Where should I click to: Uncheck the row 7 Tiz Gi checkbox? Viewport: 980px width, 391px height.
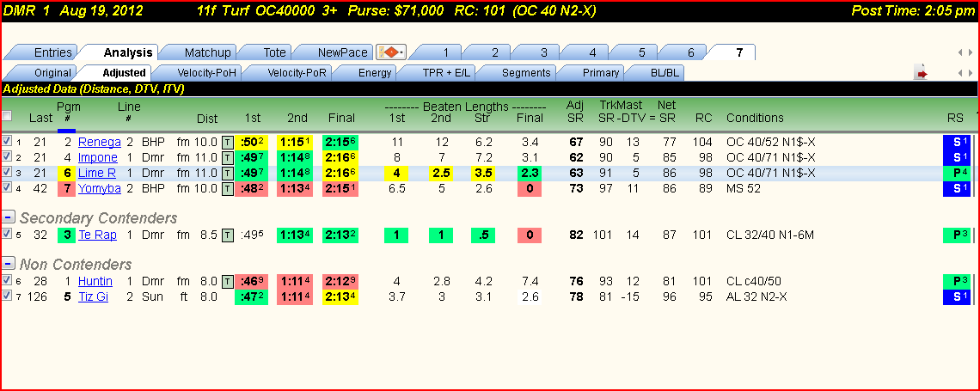[7, 296]
